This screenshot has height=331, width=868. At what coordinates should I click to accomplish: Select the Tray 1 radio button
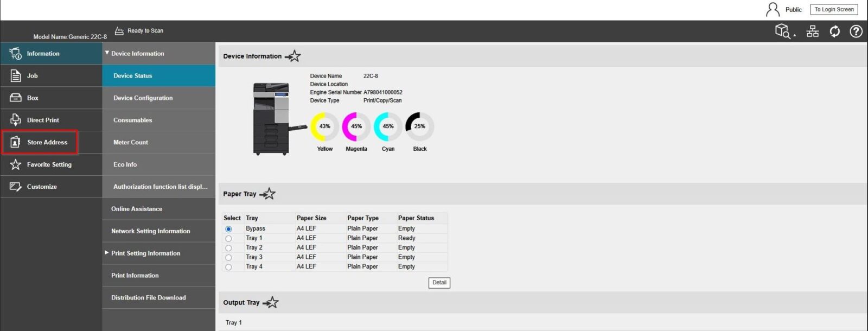point(228,238)
